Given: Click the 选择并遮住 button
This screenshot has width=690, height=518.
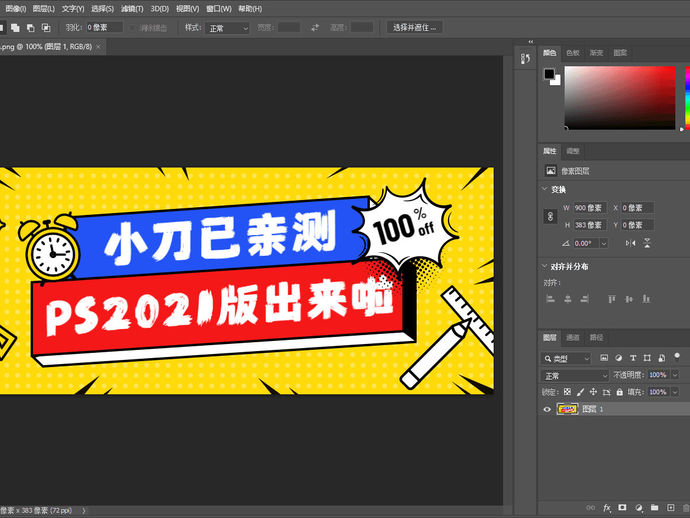Looking at the screenshot, I should point(415,27).
